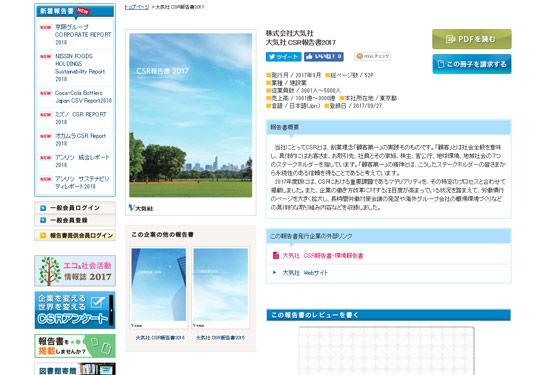
Task: Like the report with いいね! button
Action: pos(324,56)
